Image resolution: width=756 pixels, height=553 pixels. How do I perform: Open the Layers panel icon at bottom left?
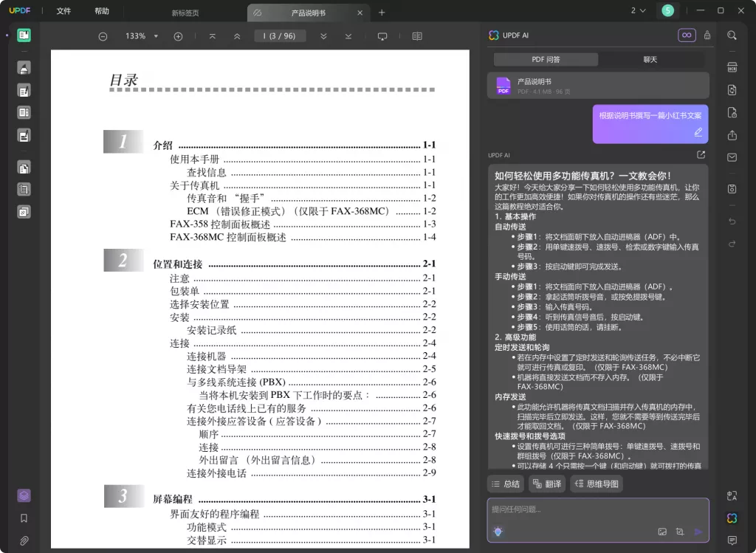click(24, 495)
